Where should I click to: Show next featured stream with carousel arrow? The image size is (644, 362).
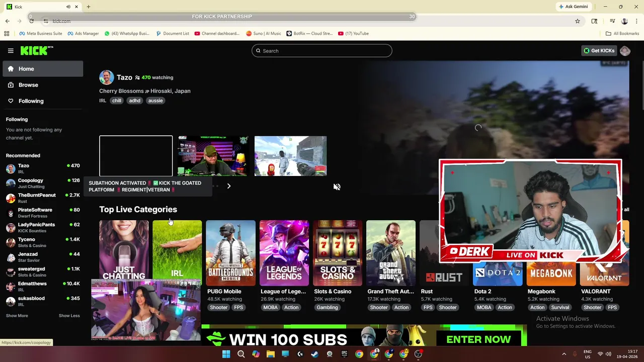(x=229, y=186)
